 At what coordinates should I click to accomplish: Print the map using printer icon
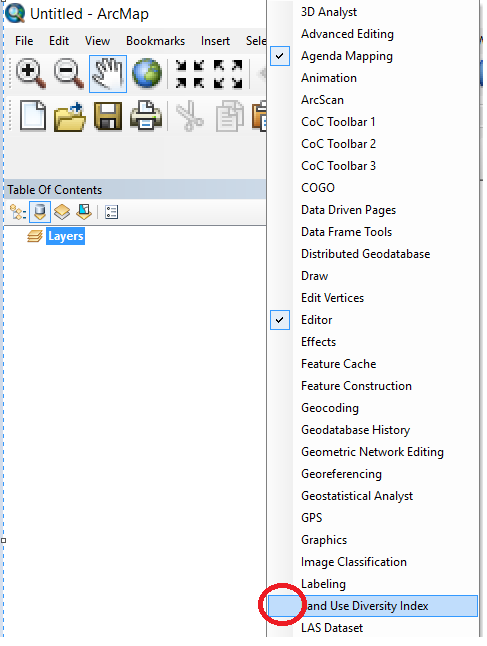coord(146,117)
